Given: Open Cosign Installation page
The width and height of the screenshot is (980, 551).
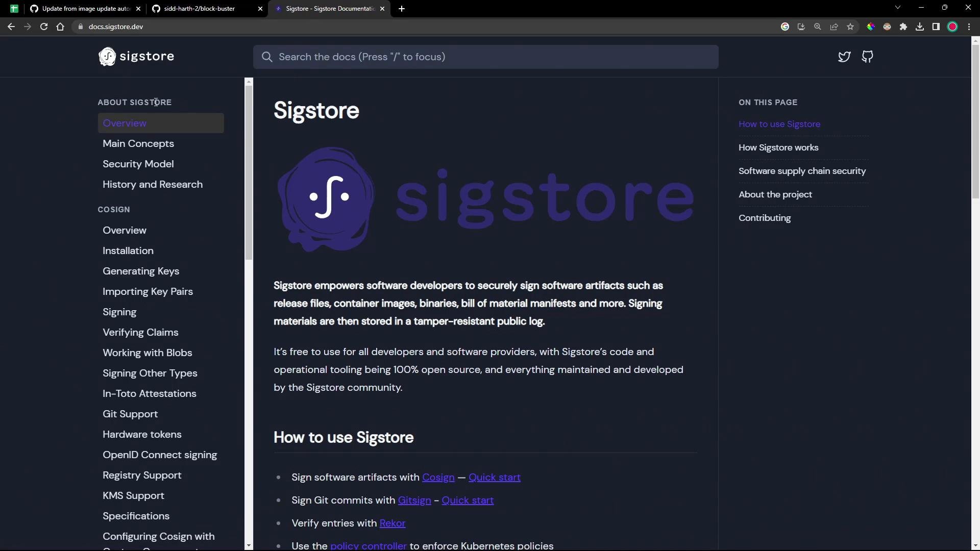Looking at the screenshot, I should click(128, 251).
